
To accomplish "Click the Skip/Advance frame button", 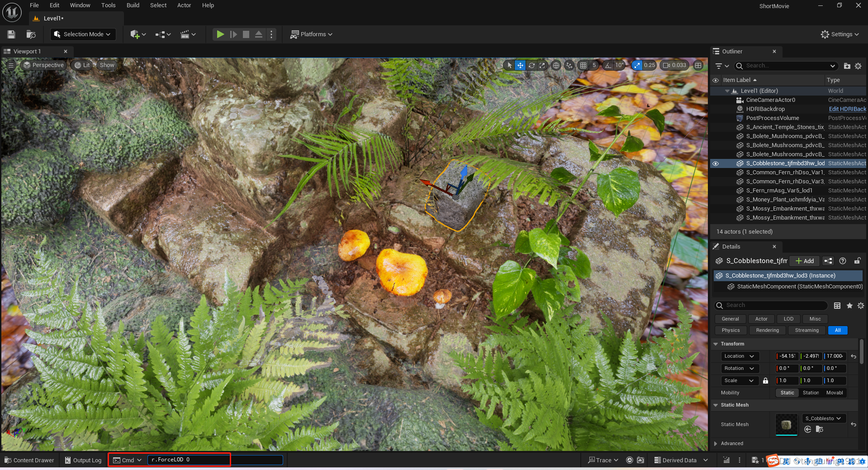I will pos(233,34).
